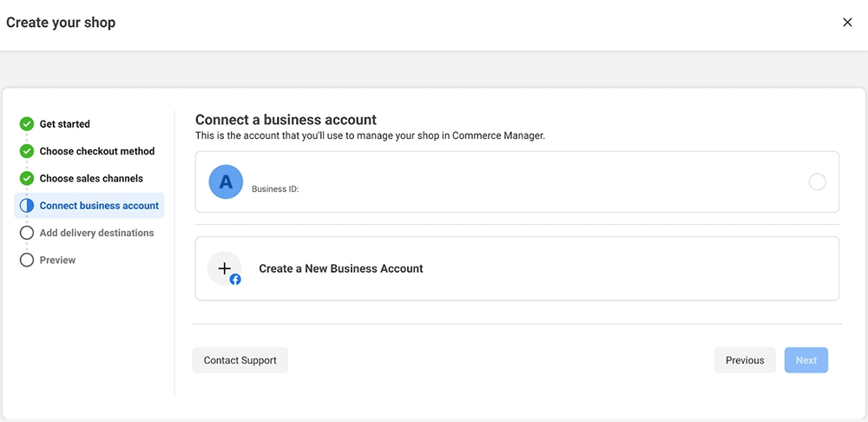Choose Create a New Business Account
The image size is (868, 422).
[x=341, y=269]
